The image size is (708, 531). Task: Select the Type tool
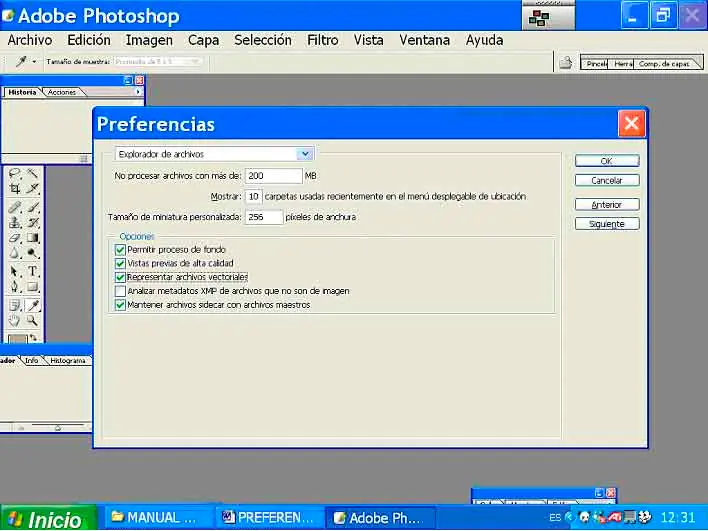(32, 271)
